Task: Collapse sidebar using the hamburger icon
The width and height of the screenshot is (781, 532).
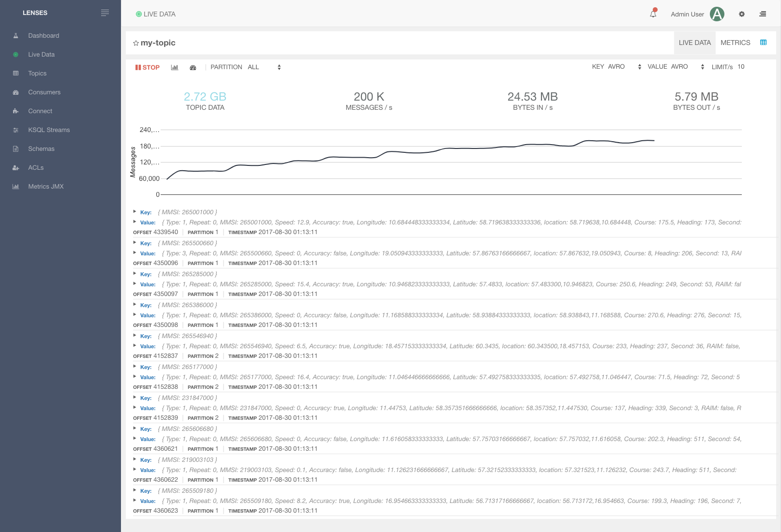Action: click(105, 13)
